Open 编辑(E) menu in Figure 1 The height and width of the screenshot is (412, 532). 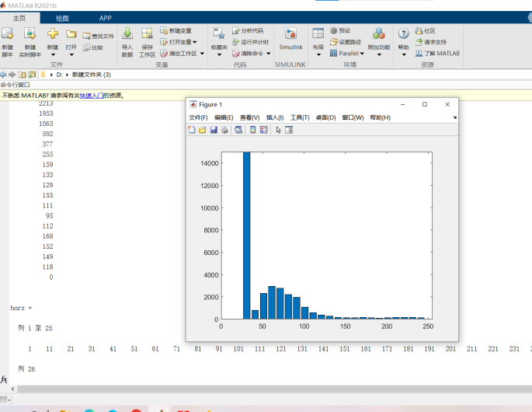click(224, 117)
